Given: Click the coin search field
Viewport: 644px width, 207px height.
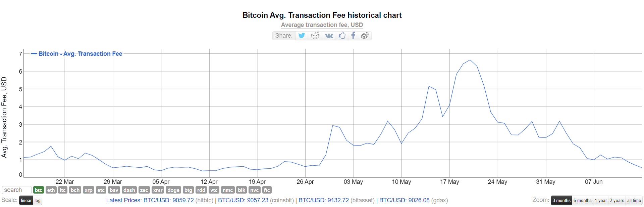Looking at the screenshot, I should (17, 190).
